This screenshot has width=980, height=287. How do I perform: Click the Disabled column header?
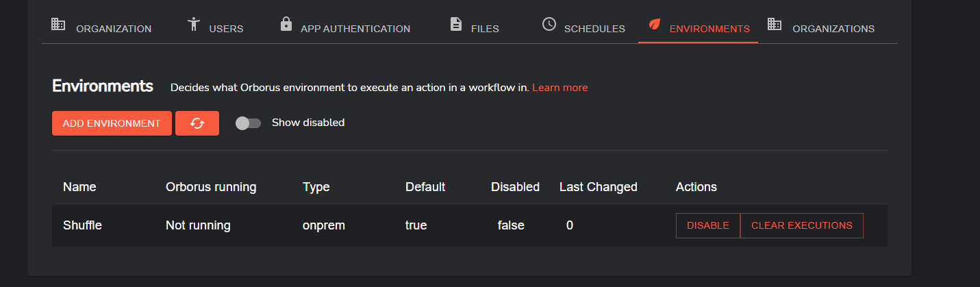515,187
